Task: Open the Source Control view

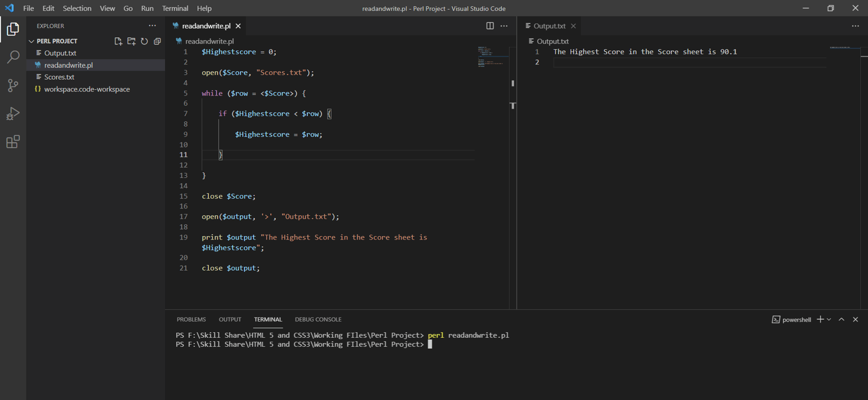Action: [x=13, y=85]
